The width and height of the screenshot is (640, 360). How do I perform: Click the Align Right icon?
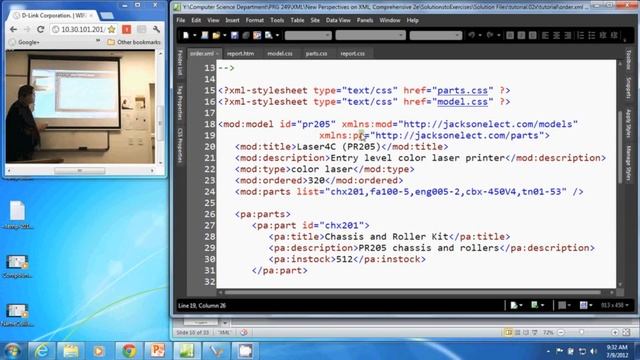(x=568, y=36)
